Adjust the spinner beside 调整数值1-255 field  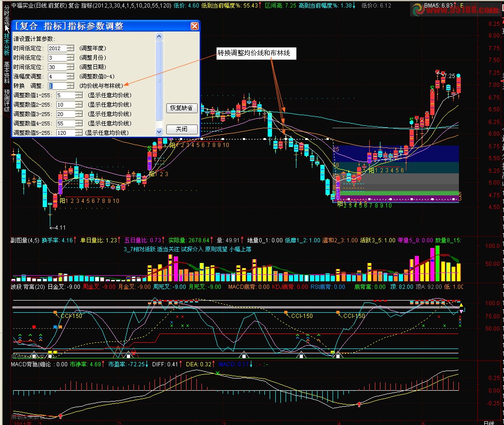pyautogui.click(x=79, y=95)
